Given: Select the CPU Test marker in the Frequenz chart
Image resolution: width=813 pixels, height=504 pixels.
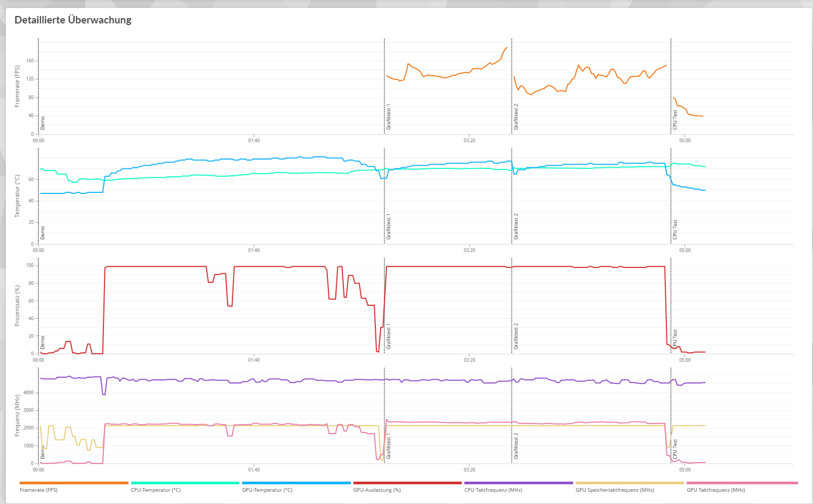Looking at the screenshot, I should pos(675,450).
